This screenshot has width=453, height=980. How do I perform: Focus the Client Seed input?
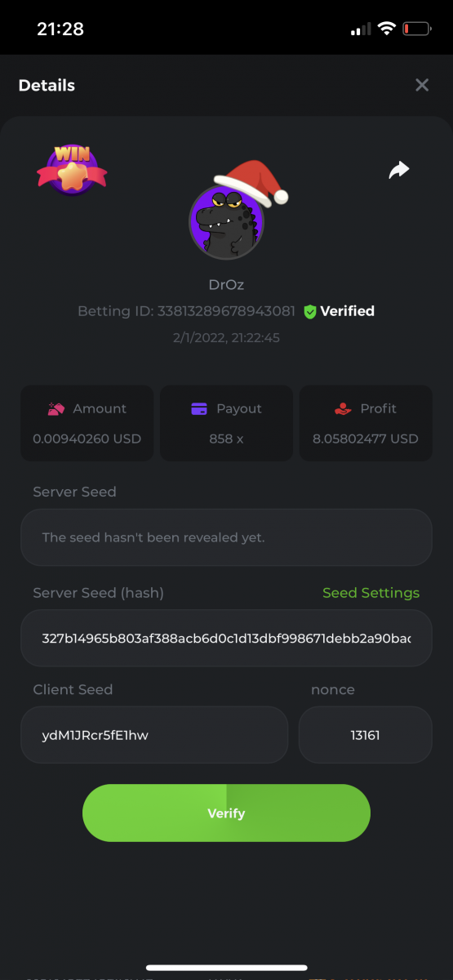tap(154, 735)
